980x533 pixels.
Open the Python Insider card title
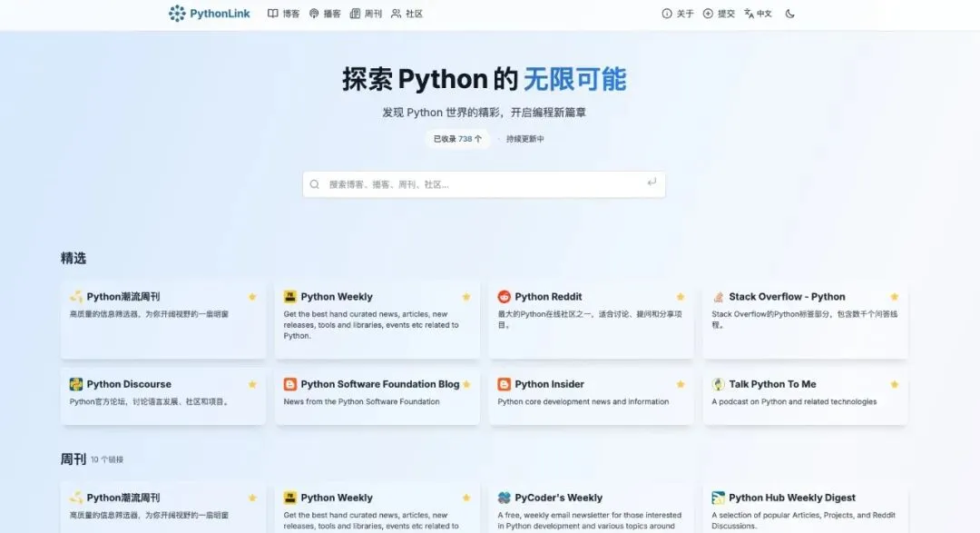coord(549,384)
